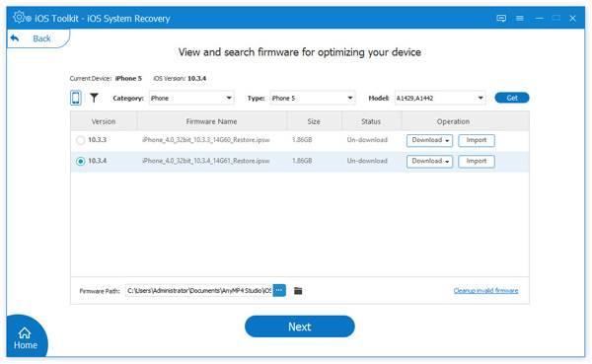Expand the Type dropdown showing iPhone 5
This screenshot has height=364, width=592.
point(313,98)
